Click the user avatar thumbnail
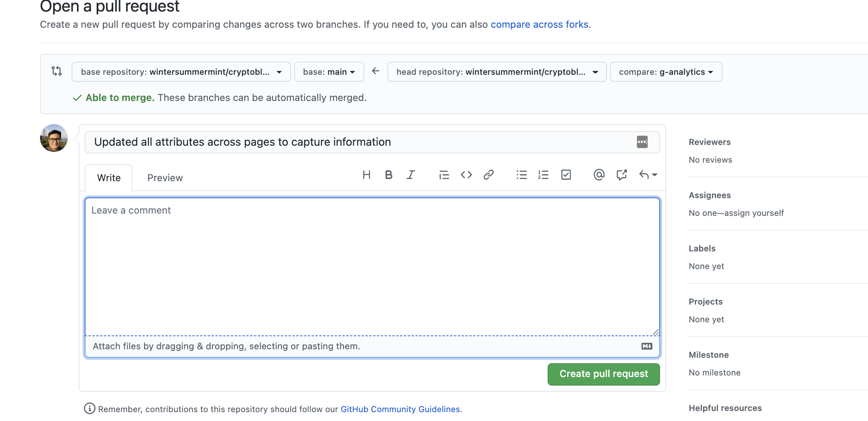The image size is (868, 421). [x=54, y=138]
